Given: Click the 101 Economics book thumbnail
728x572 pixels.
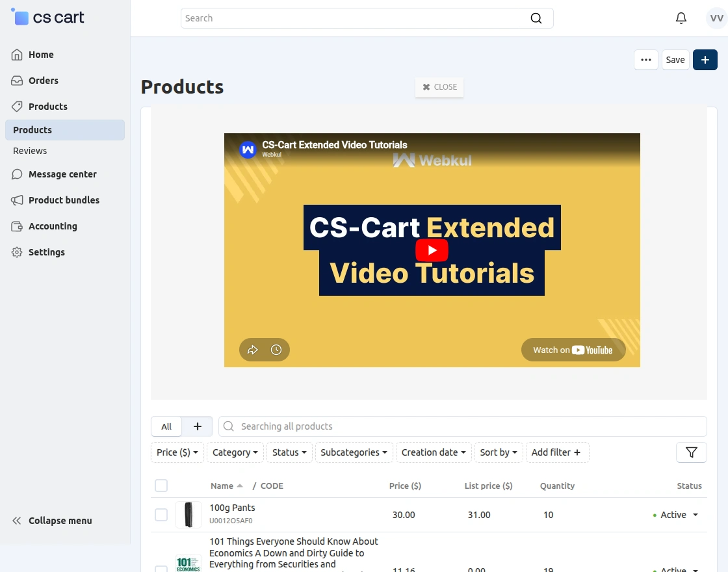Looking at the screenshot, I should coord(188,563).
